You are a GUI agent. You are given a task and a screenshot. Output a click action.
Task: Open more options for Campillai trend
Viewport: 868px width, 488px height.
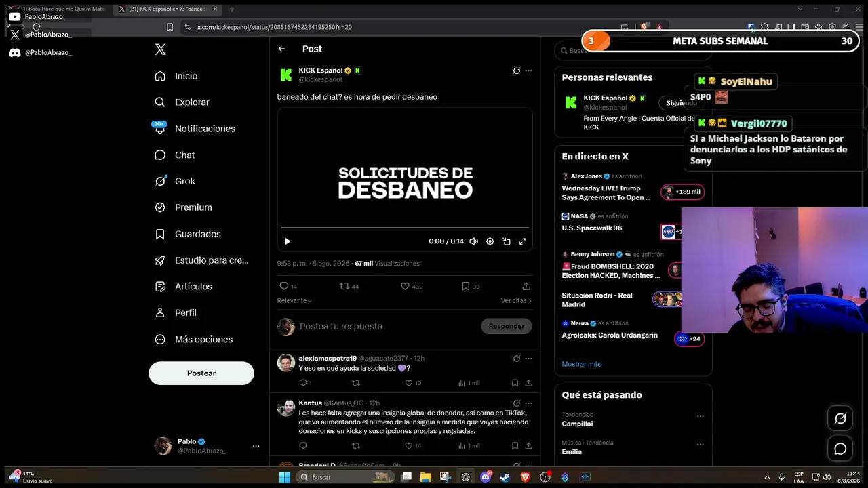[x=701, y=416]
